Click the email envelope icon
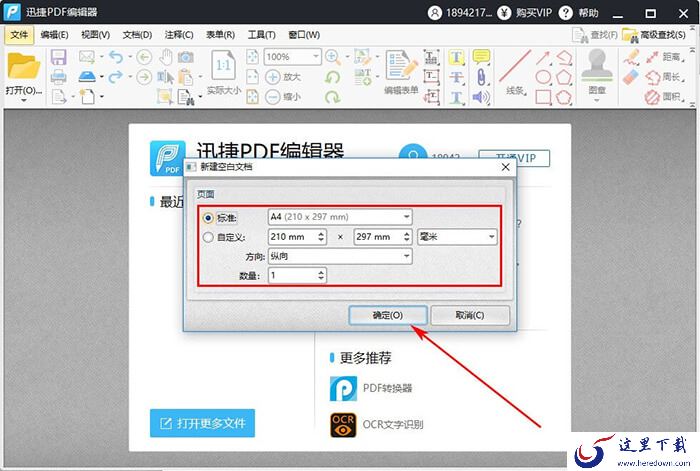The width and height of the screenshot is (700, 471). [x=87, y=57]
